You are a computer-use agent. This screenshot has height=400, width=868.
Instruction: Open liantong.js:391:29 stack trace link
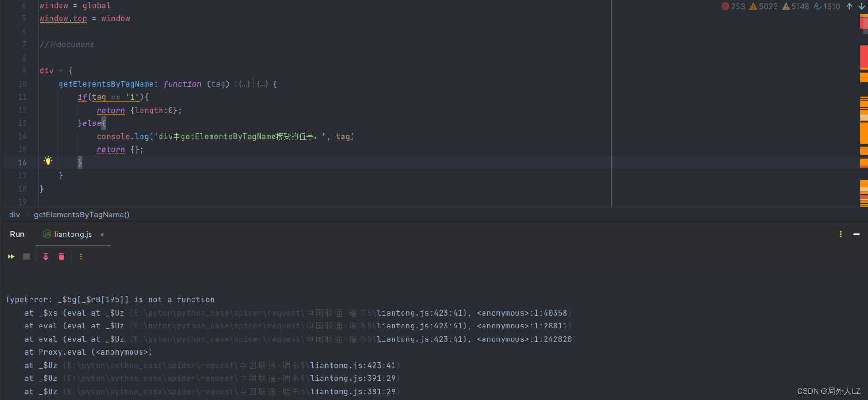[353, 379]
